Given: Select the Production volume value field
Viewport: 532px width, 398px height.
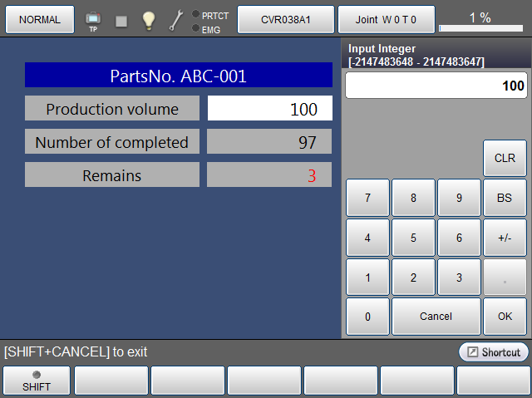Looking at the screenshot, I should tap(269, 109).
